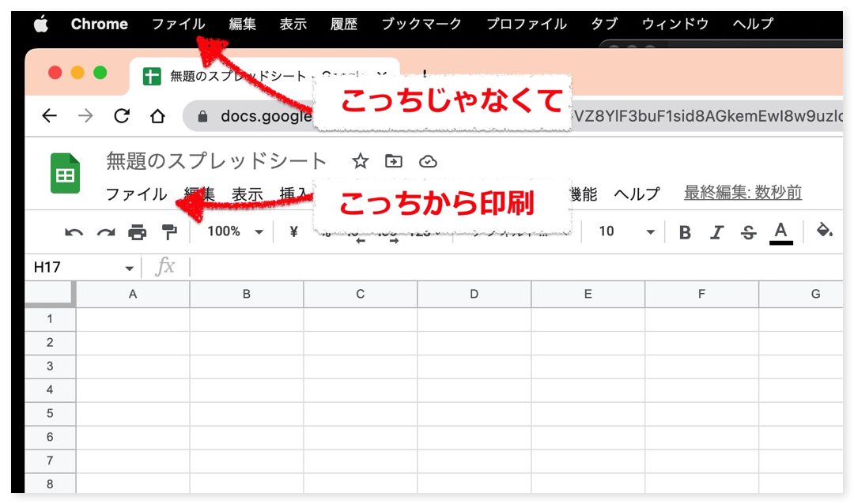
Task: Open the text color picker under the A
Action: pos(780,231)
